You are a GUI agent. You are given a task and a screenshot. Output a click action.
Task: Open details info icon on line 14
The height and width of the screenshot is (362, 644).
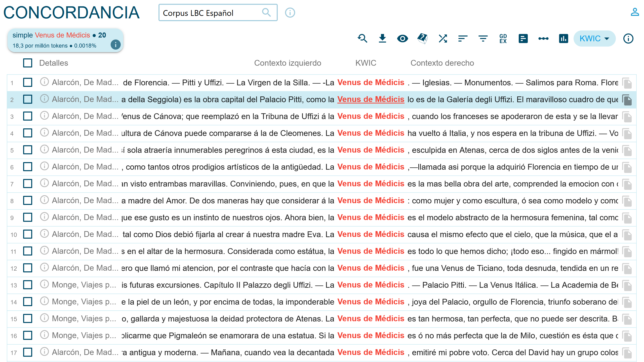click(x=44, y=301)
